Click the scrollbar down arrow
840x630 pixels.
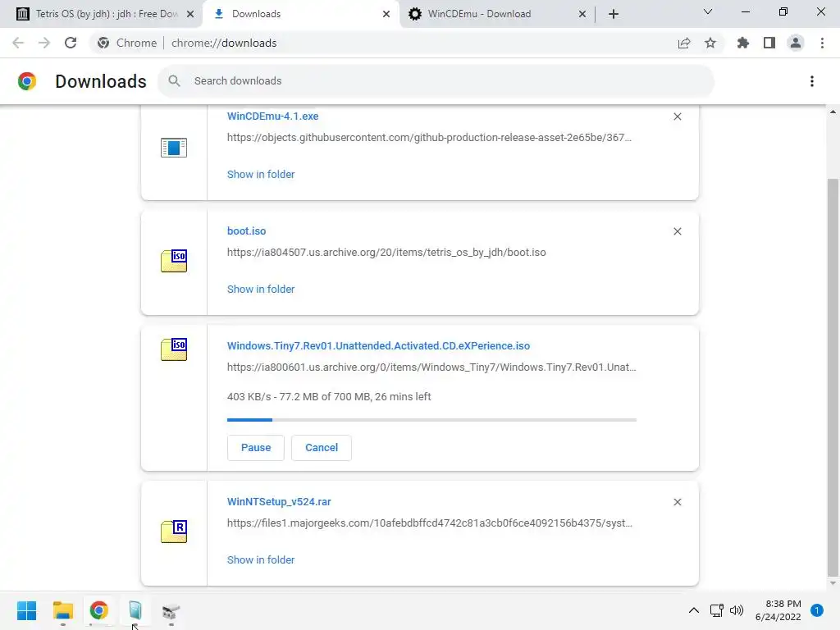click(833, 583)
